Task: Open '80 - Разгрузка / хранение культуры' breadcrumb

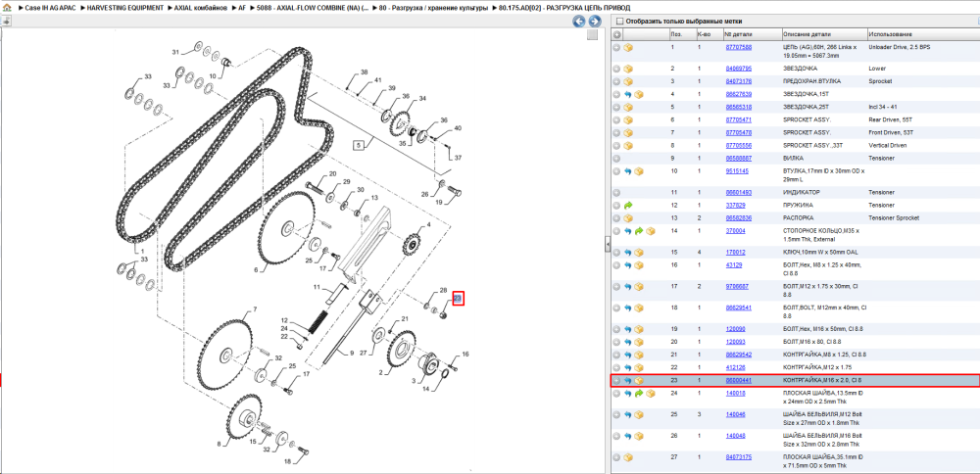Action: [x=433, y=8]
